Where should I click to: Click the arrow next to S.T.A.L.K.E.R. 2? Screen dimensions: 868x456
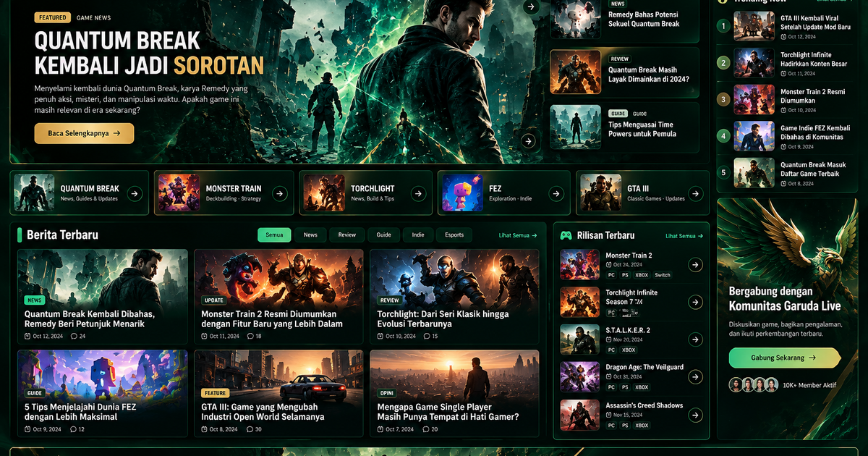[695, 339]
